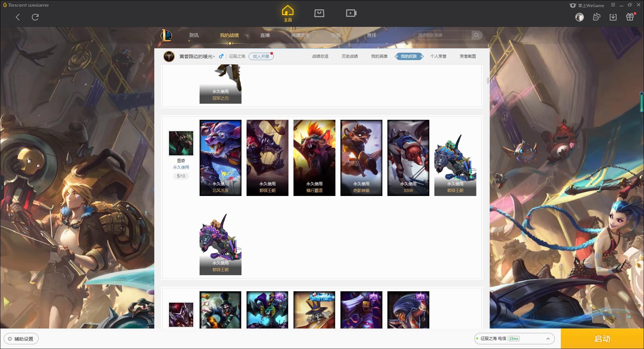Click the 图奇 champion portrait
Screen dimensions: 644x349
click(x=181, y=143)
